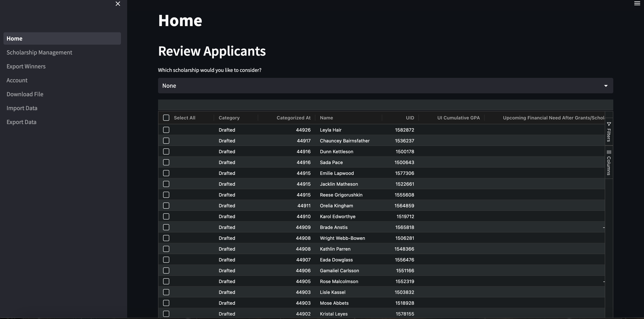644x319 pixels.
Task: Tick Gamaliel Carlsson's checkbox
Action: pyautogui.click(x=166, y=271)
